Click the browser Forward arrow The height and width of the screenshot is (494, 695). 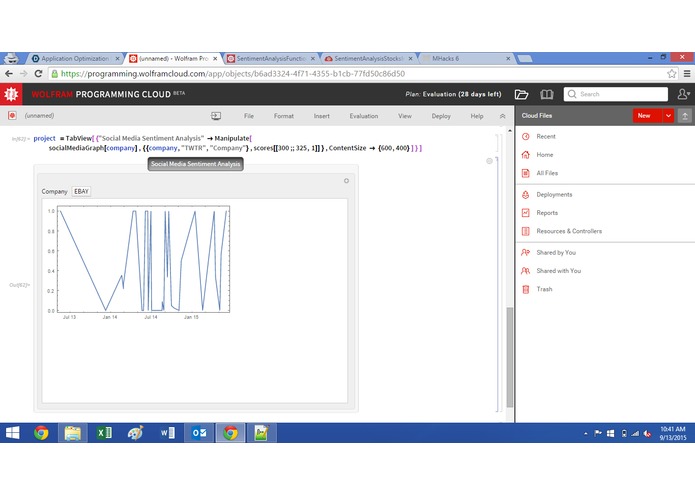[23, 74]
